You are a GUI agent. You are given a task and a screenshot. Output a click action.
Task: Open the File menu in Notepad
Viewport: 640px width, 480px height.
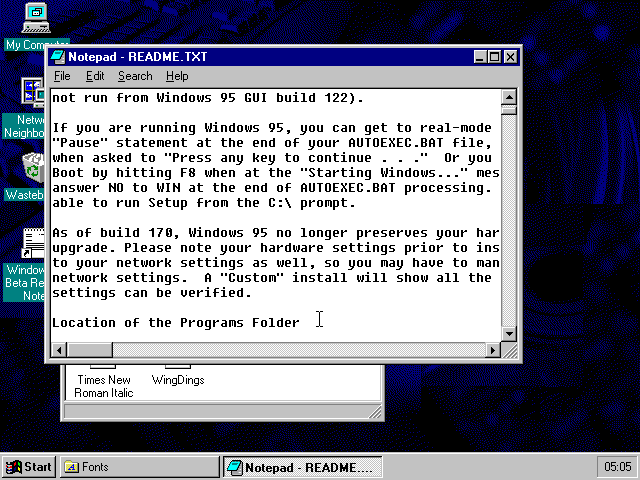click(x=62, y=76)
